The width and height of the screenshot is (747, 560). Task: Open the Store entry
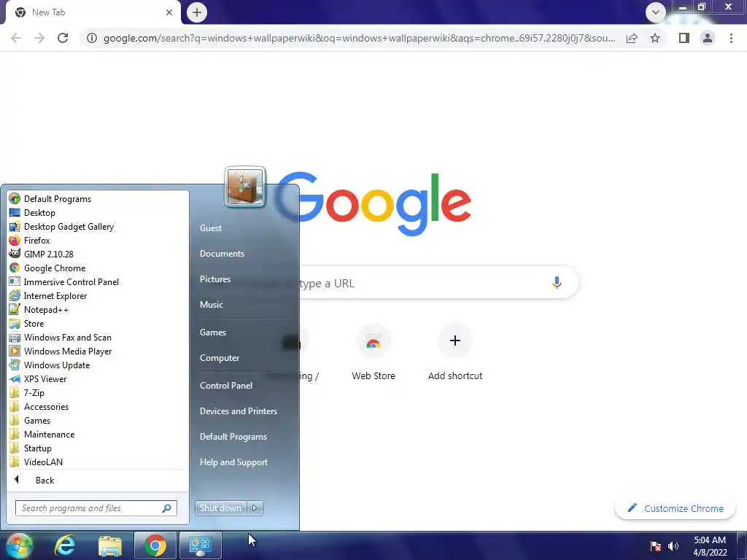34,323
